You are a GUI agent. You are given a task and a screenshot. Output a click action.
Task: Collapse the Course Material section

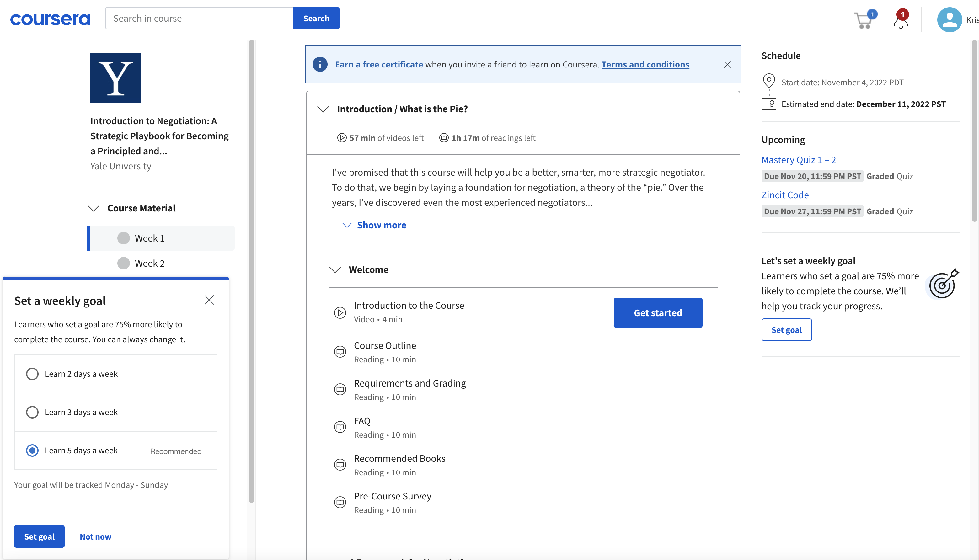[x=94, y=208]
